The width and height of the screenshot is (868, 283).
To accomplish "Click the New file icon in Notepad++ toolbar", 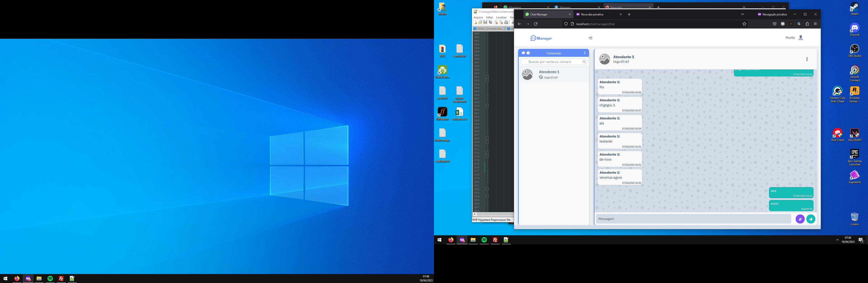I will [475, 23].
